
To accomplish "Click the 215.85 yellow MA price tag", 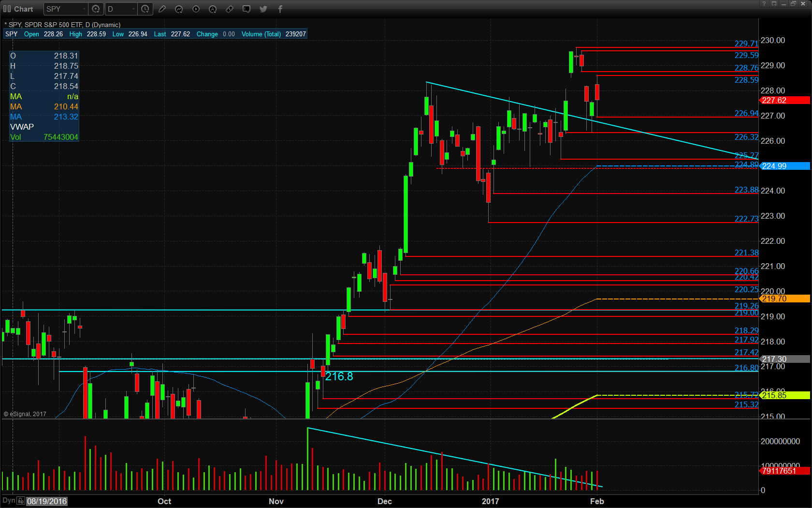I will pos(785,395).
